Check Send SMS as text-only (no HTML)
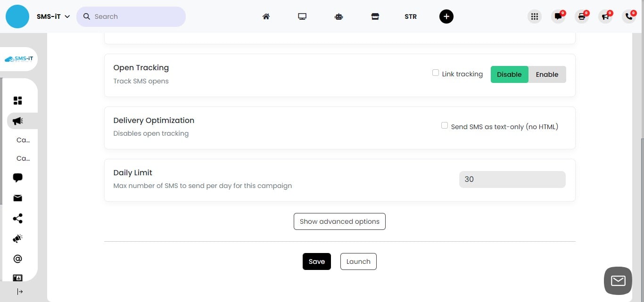 (445, 125)
